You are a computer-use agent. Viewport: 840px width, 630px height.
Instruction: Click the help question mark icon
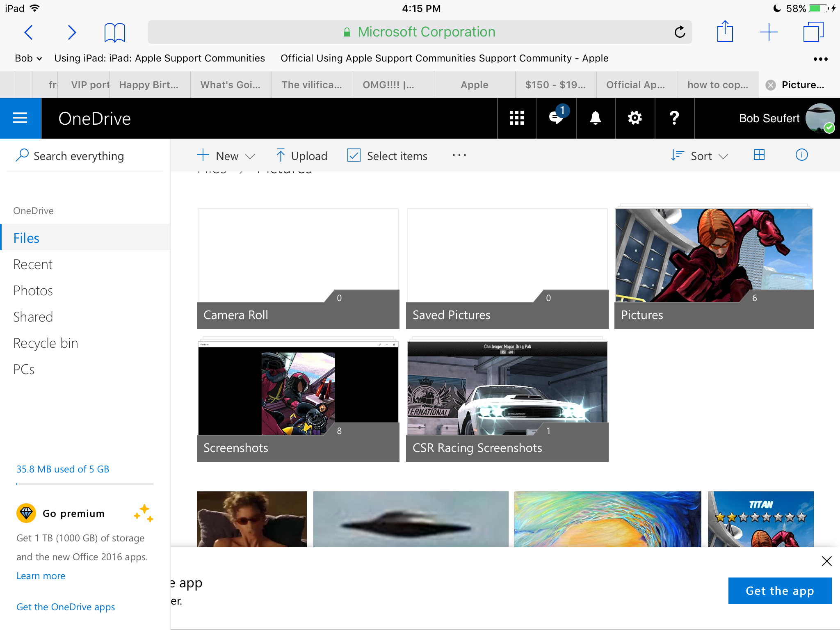[x=674, y=118]
